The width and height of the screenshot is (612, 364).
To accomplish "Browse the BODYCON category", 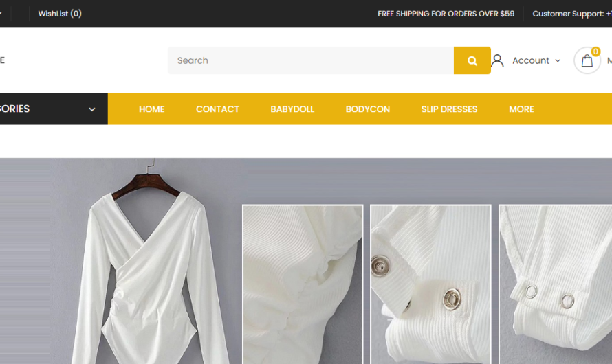I will [367, 109].
